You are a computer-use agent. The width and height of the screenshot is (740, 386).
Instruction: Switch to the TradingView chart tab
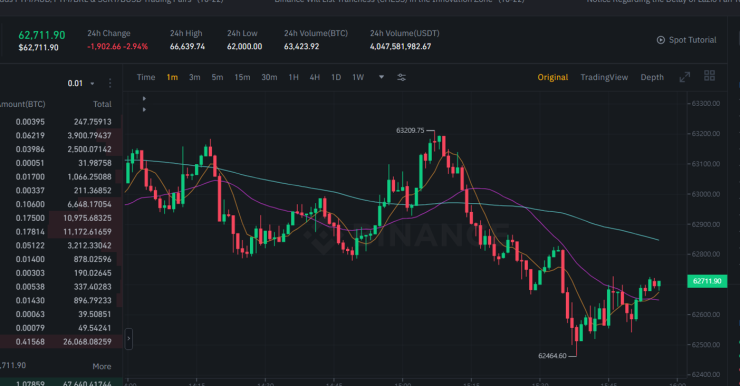[x=604, y=77]
